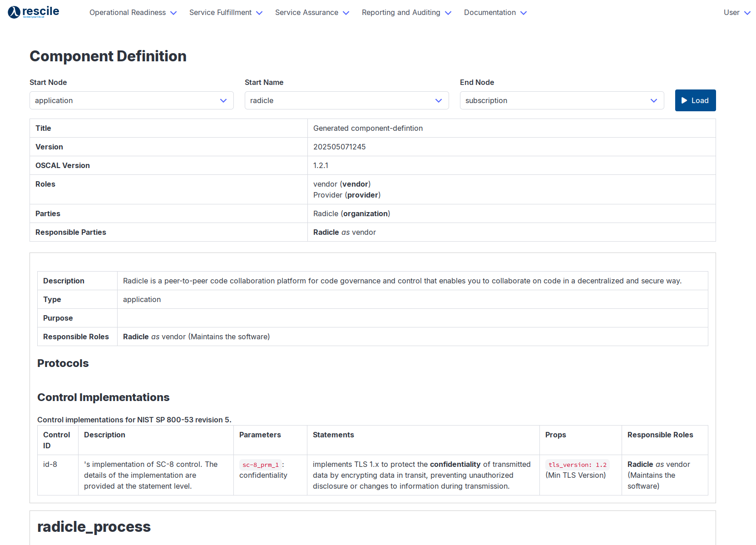The width and height of the screenshot is (756, 545).
Task: Open the Start Node dropdown
Action: click(131, 100)
